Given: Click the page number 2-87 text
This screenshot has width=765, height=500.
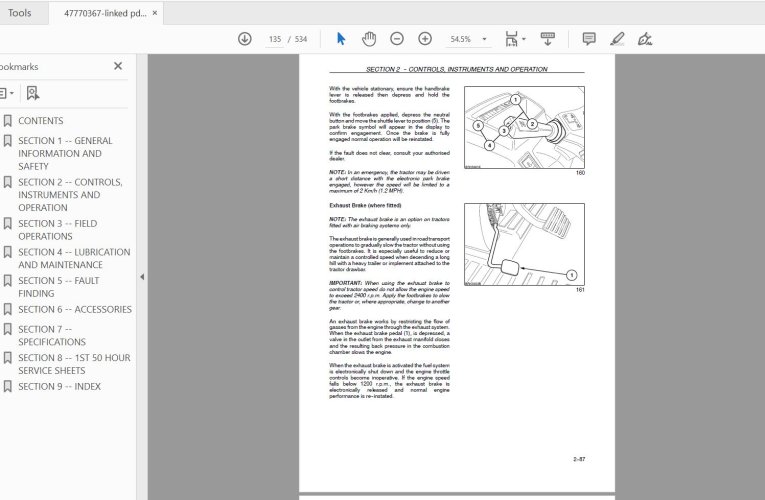Looking at the screenshot, I should (x=579, y=459).
